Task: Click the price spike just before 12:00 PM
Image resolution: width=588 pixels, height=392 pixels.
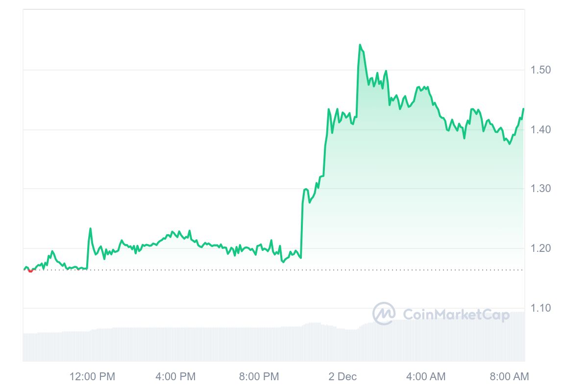Action: point(90,228)
